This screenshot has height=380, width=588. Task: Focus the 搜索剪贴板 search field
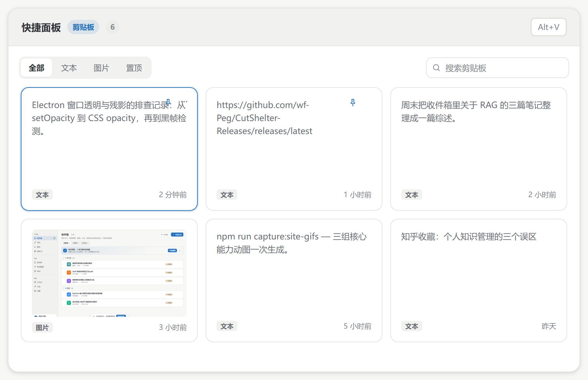click(497, 68)
